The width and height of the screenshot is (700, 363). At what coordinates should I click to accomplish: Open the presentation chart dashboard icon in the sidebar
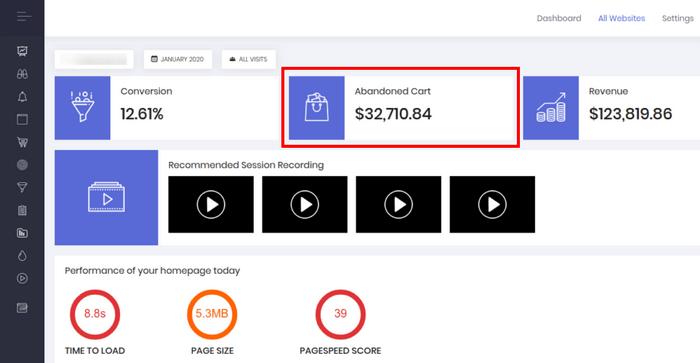pos(22,51)
